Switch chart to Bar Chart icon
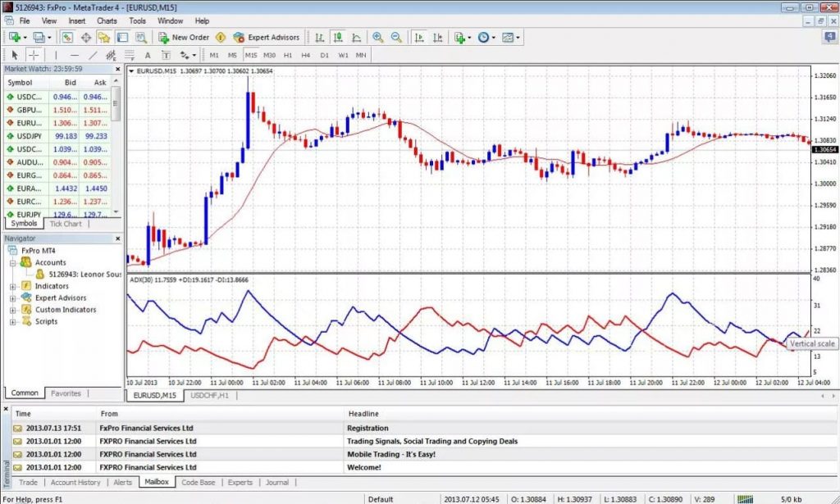This screenshot has height=504, width=840. coord(320,37)
